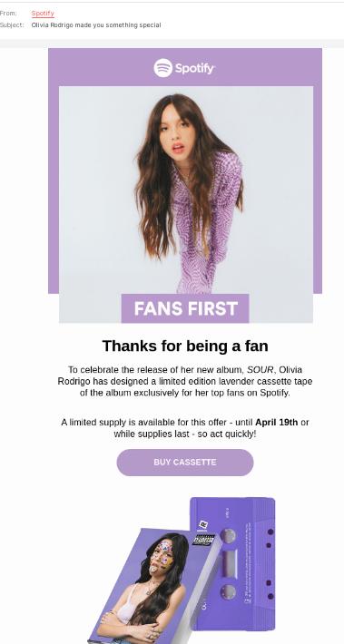Click the email subject line text
Image resolution: width=344 pixels, height=644 pixels.
pyautogui.click(x=96, y=25)
